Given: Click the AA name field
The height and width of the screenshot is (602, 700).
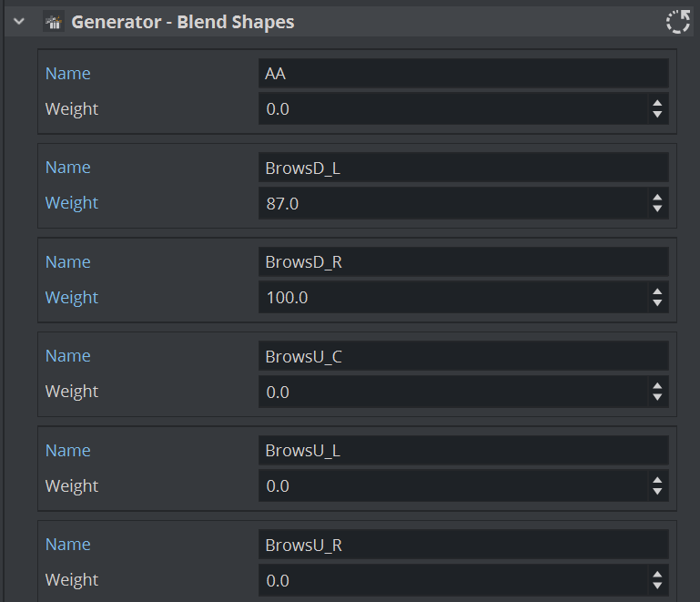Looking at the screenshot, I should click(463, 74).
